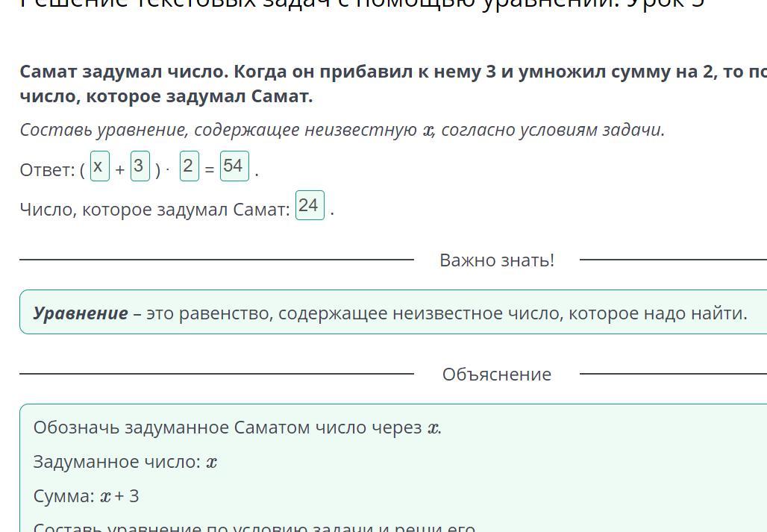Click the multiplier input box with 2
This screenshot has width=767, height=532.
[189, 166]
